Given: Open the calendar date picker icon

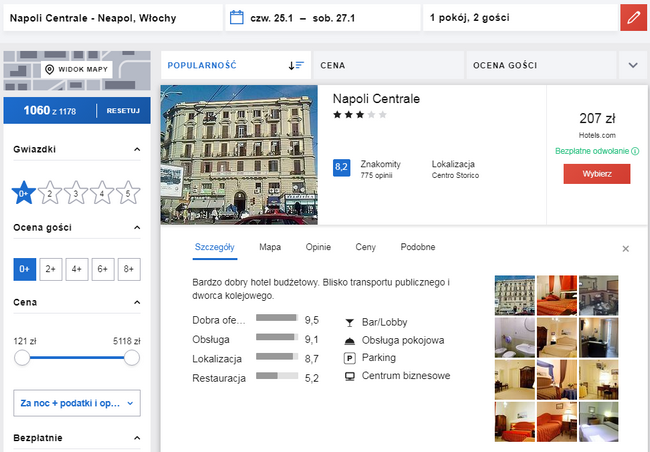Looking at the screenshot, I should [237, 18].
